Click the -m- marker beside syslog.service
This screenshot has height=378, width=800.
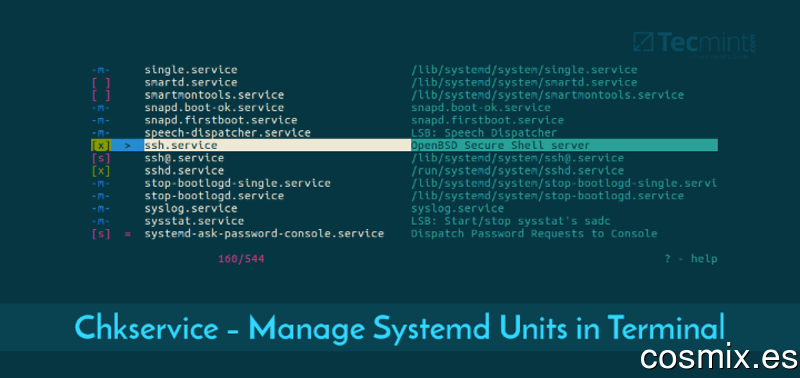(101, 209)
